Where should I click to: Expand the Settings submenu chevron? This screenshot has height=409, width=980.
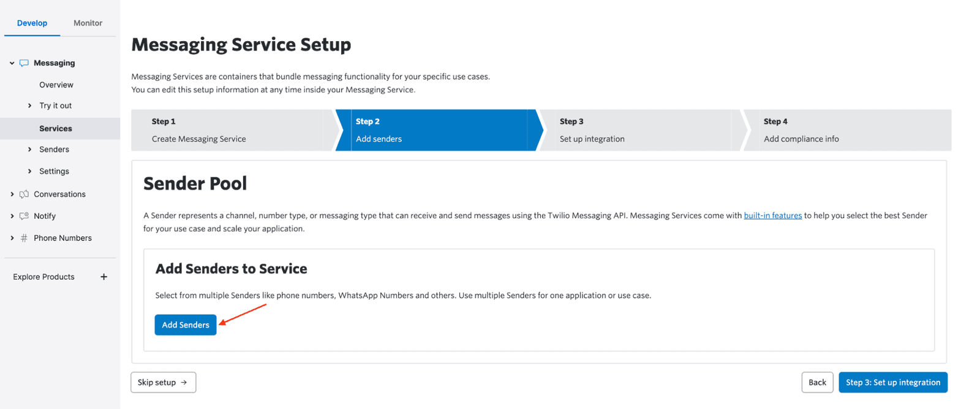coord(29,172)
